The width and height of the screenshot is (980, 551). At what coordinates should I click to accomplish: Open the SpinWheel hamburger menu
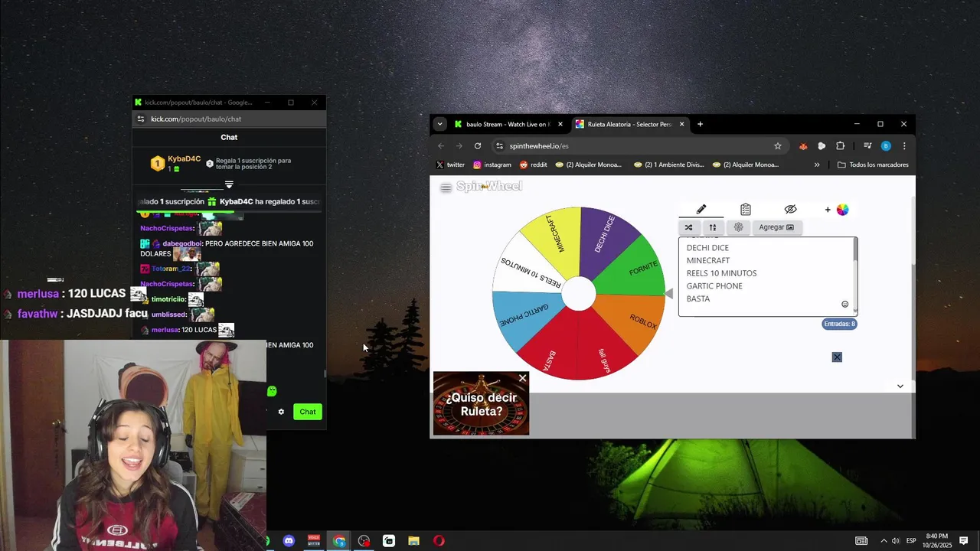click(446, 187)
